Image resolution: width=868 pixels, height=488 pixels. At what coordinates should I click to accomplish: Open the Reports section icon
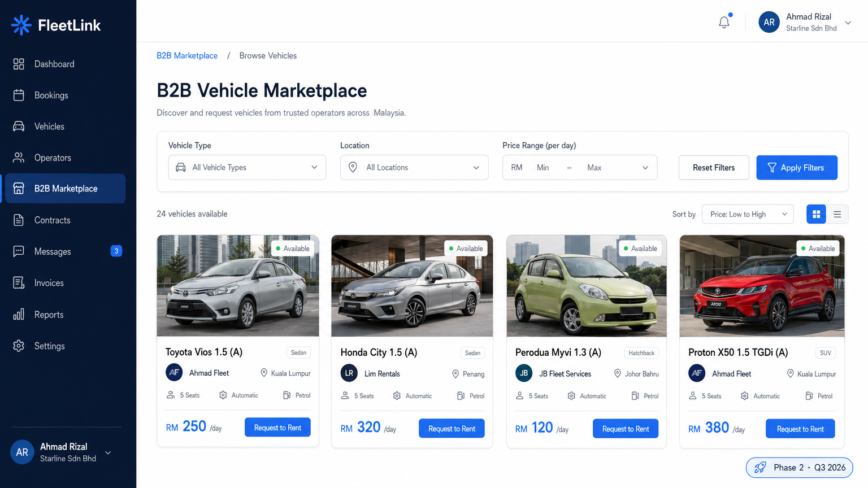[x=18, y=315]
